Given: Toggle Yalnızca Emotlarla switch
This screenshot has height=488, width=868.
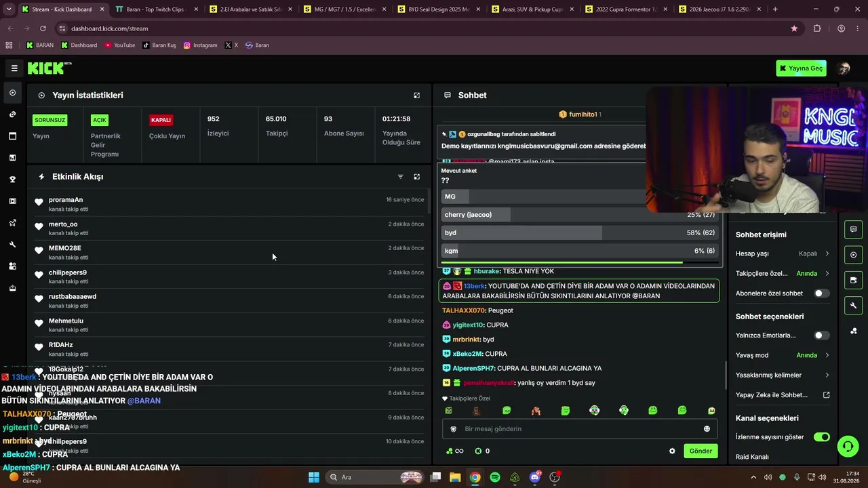Looking at the screenshot, I should [821, 335].
